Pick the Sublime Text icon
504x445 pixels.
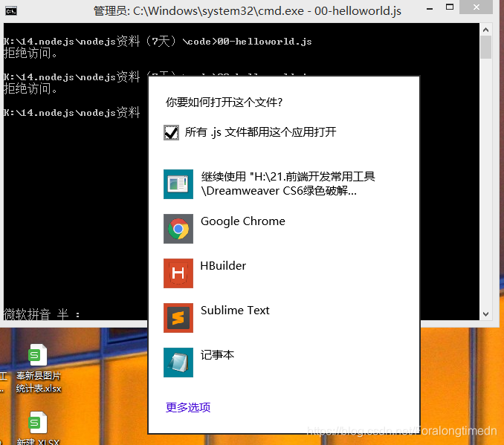(178, 318)
